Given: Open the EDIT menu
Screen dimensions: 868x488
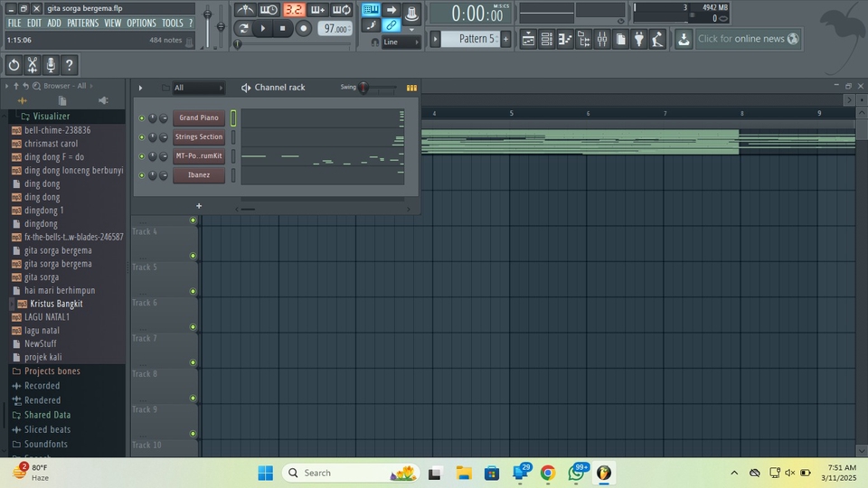Looking at the screenshot, I should click(34, 23).
